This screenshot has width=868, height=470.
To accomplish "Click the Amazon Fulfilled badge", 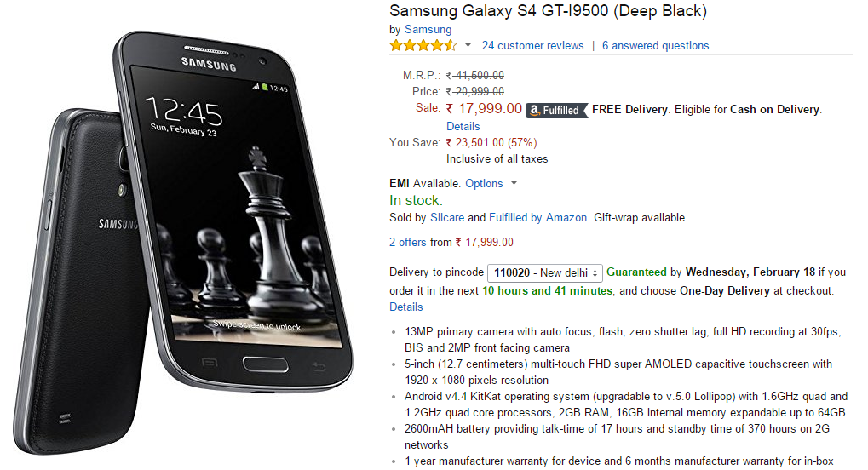I will [x=555, y=110].
